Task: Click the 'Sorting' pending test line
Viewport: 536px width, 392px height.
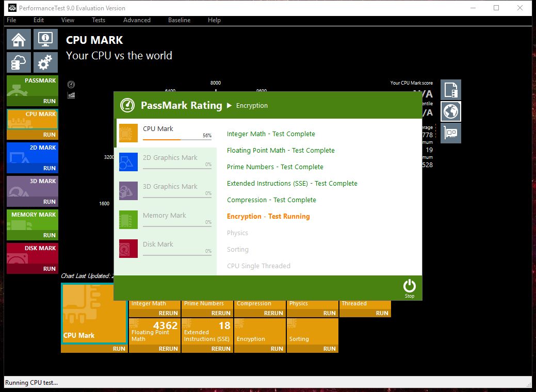Action: (x=238, y=250)
